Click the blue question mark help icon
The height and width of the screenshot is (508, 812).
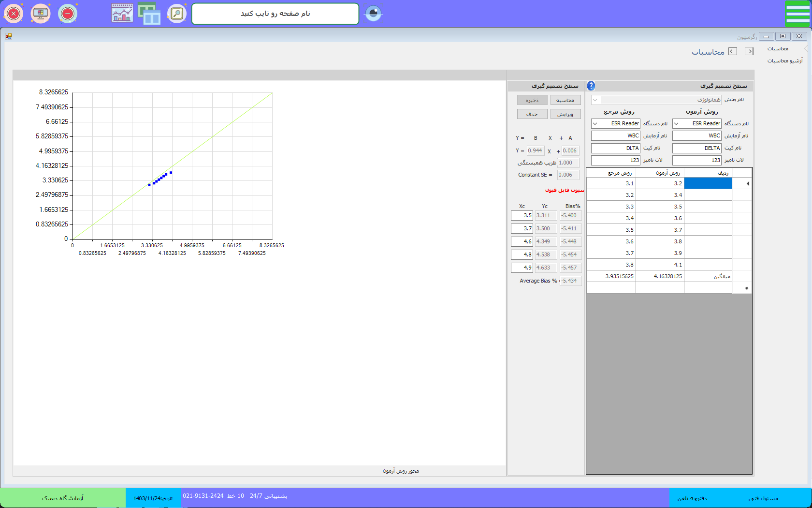(591, 86)
